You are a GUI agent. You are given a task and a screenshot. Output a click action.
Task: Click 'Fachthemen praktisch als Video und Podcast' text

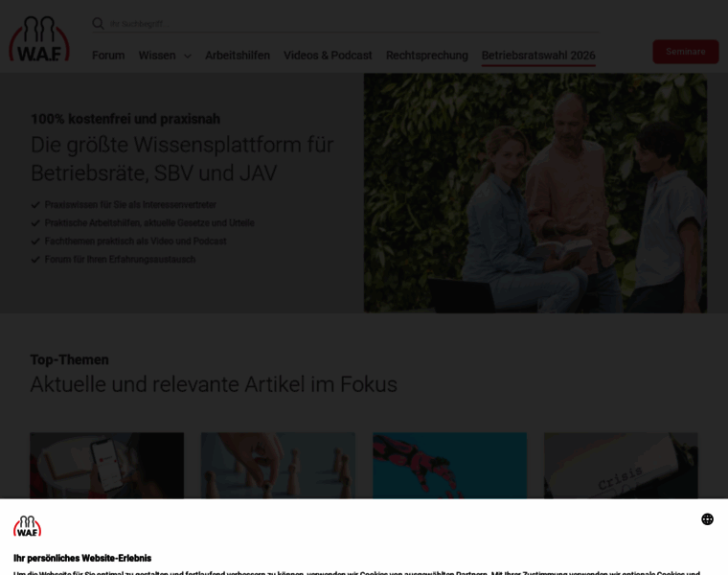click(x=136, y=241)
